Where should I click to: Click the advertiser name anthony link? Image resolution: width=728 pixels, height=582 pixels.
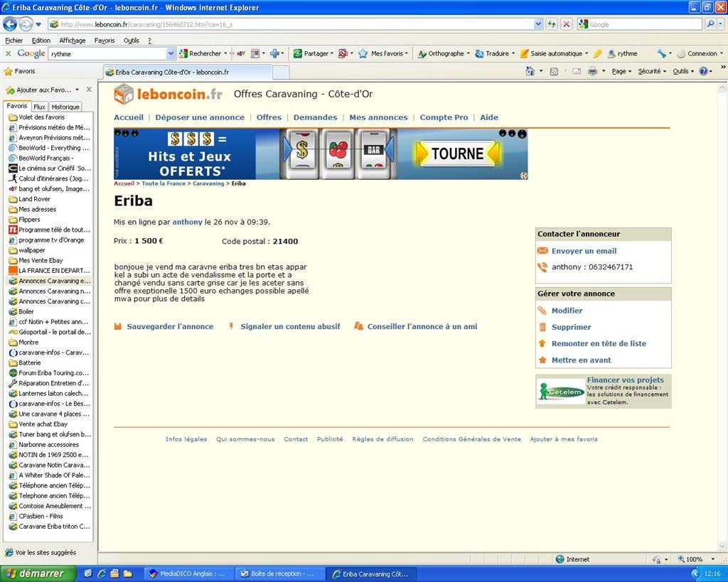pos(187,222)
